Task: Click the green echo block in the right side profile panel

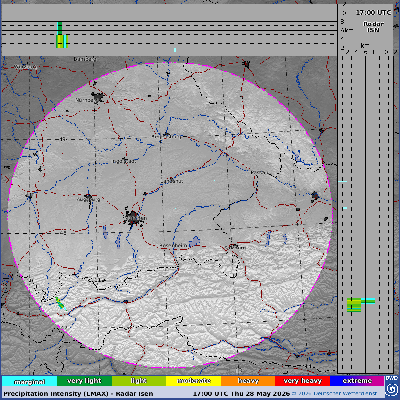Action: [x=354, y=305]
